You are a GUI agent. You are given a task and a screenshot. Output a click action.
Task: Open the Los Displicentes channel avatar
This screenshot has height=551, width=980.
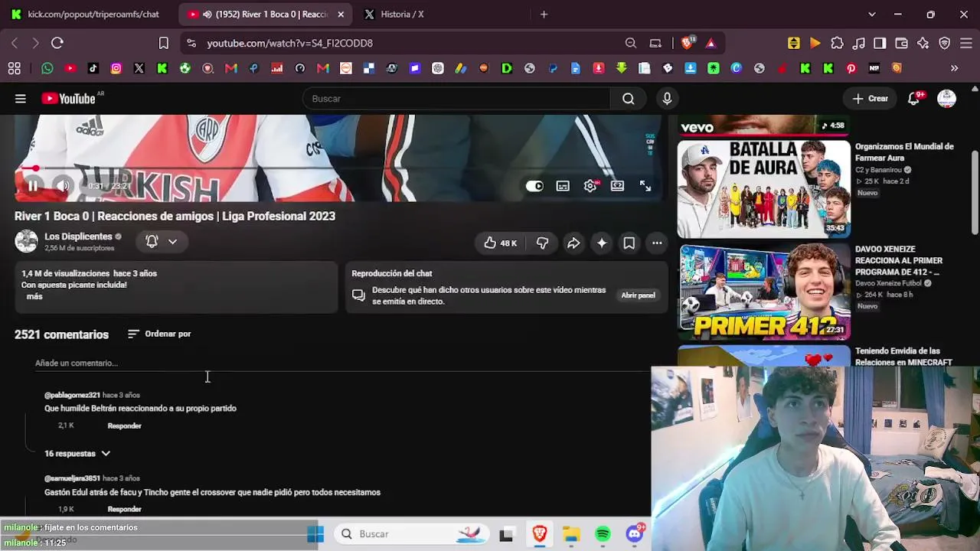[26, 242]
